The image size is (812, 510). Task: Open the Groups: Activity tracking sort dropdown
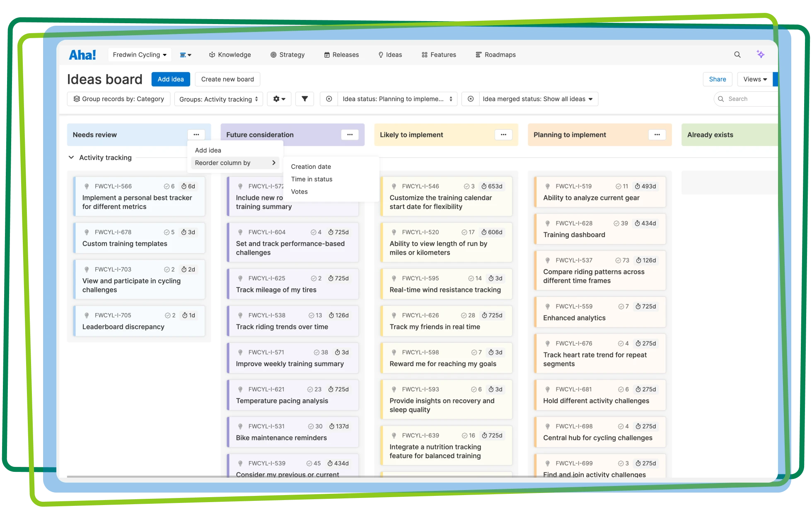click(x=218, y=99)
